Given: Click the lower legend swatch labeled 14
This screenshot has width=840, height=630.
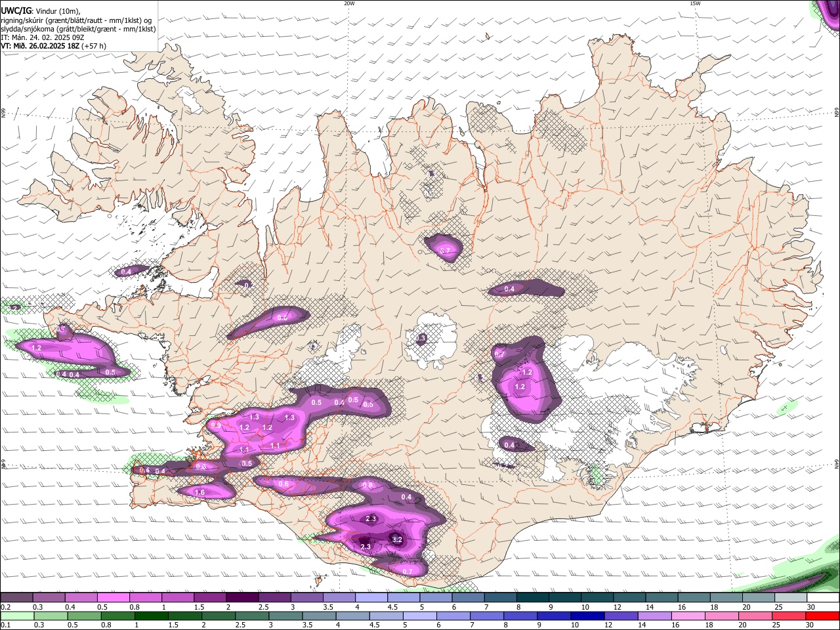Looking at the screenshot, I should [x=654, y=616].
